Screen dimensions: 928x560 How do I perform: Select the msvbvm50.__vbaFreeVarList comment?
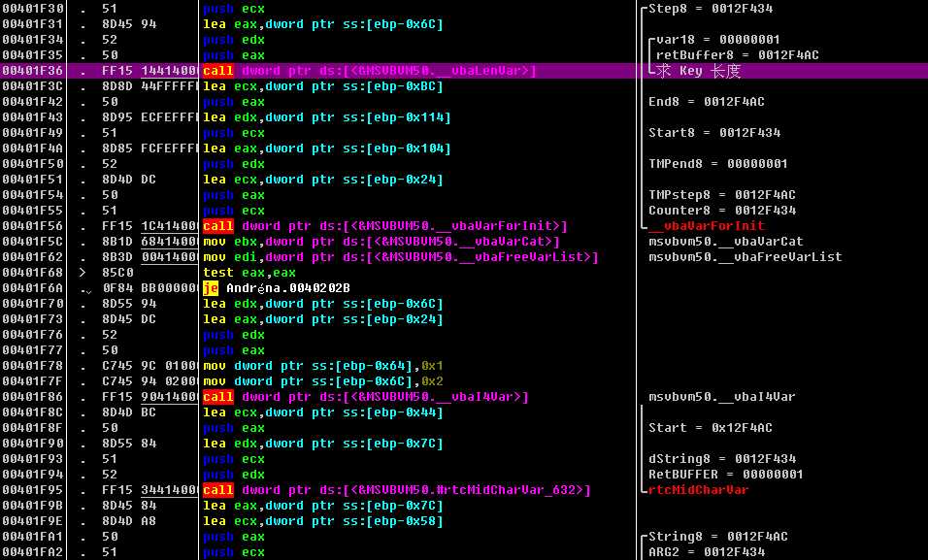pyautogui.click(x=746, y=257)
